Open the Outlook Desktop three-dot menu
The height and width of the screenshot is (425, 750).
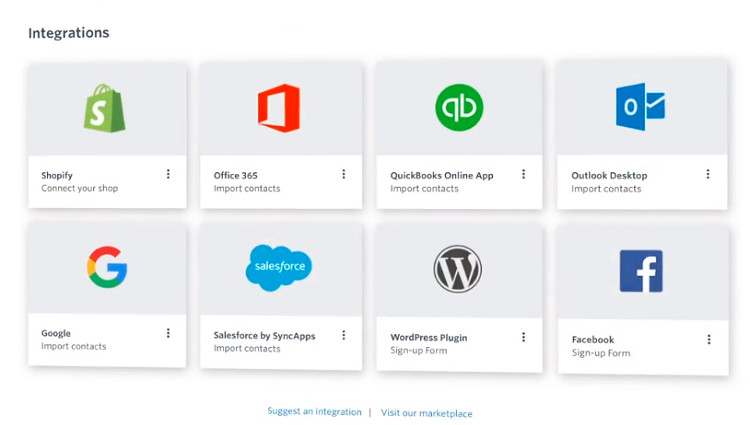pos(708,174)
